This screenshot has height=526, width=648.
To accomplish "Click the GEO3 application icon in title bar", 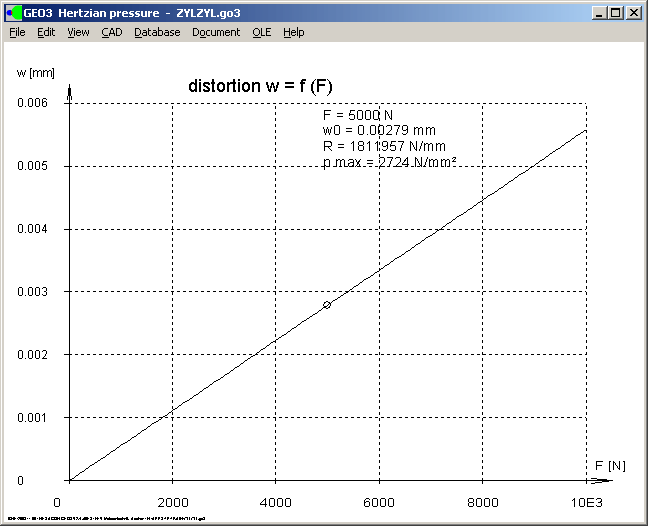I will 14,13.
